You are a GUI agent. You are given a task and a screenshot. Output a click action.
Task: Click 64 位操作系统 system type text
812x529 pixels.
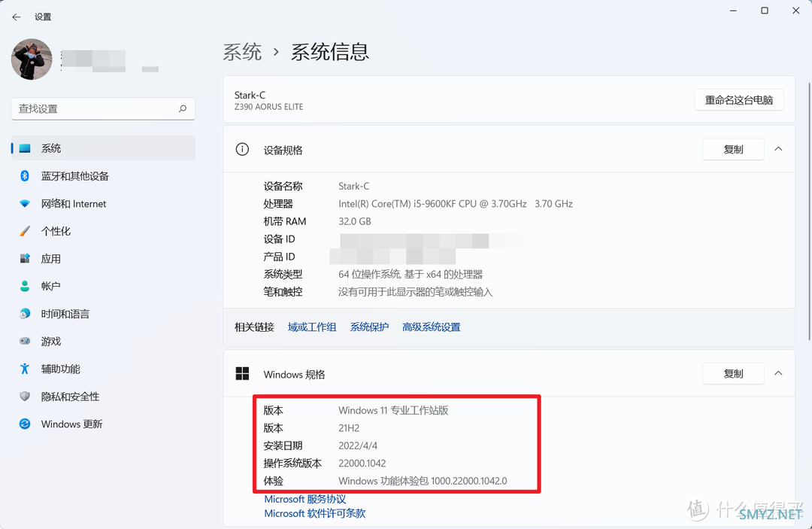(411, 274)
